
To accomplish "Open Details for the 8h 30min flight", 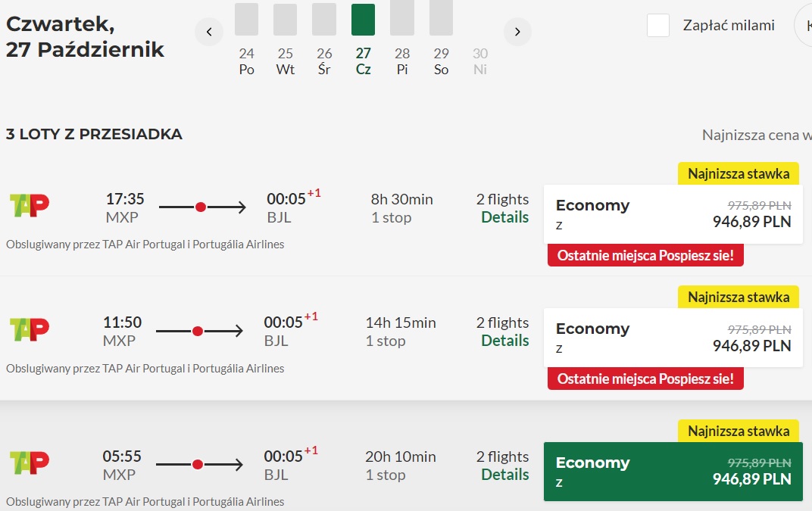I will pos(505,217).
